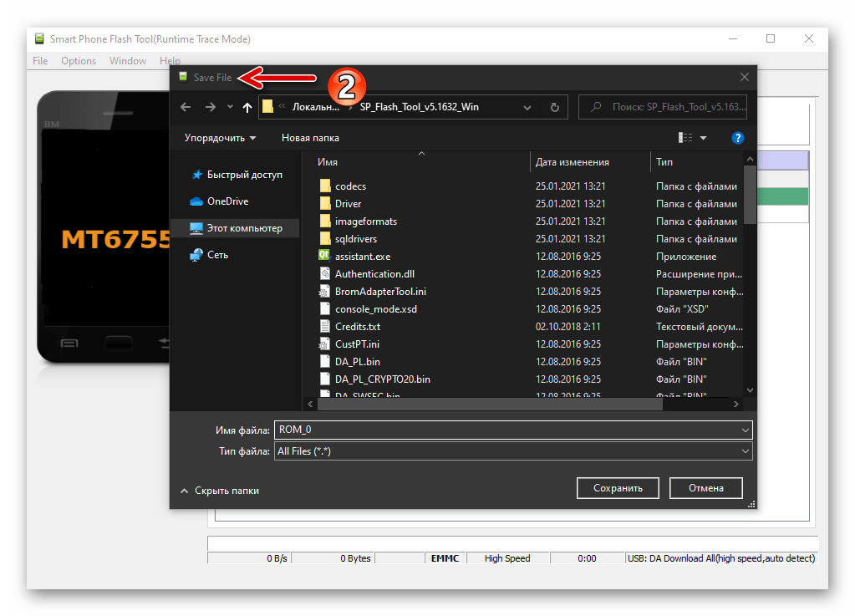Expand the view options dropdown arrow
855x616 pixels.
[704, 138]
